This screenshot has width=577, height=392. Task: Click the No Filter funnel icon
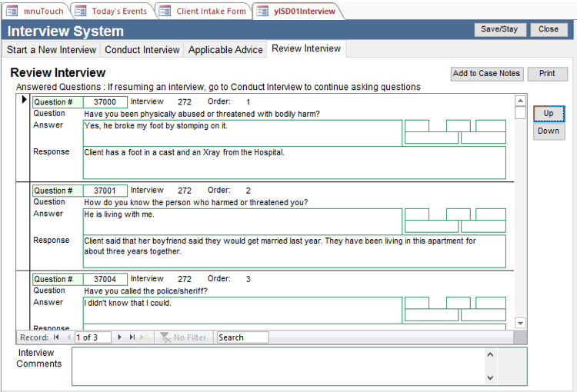coord(165,337)
